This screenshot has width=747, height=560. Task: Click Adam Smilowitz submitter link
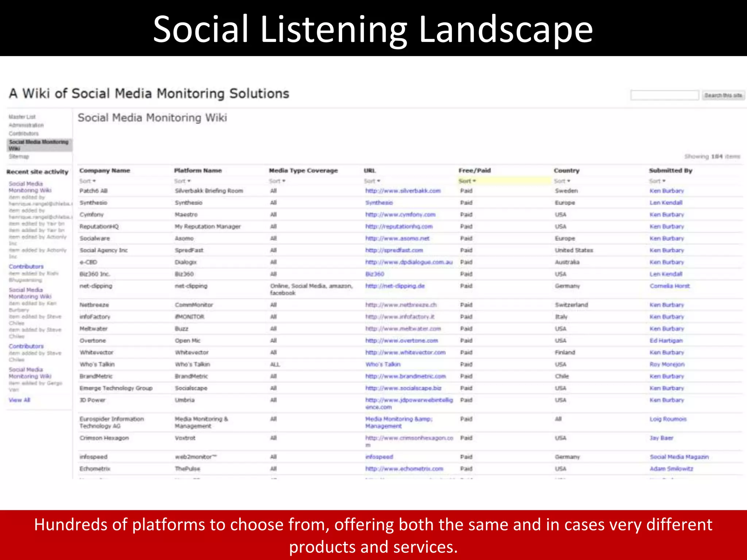(671, 468)
